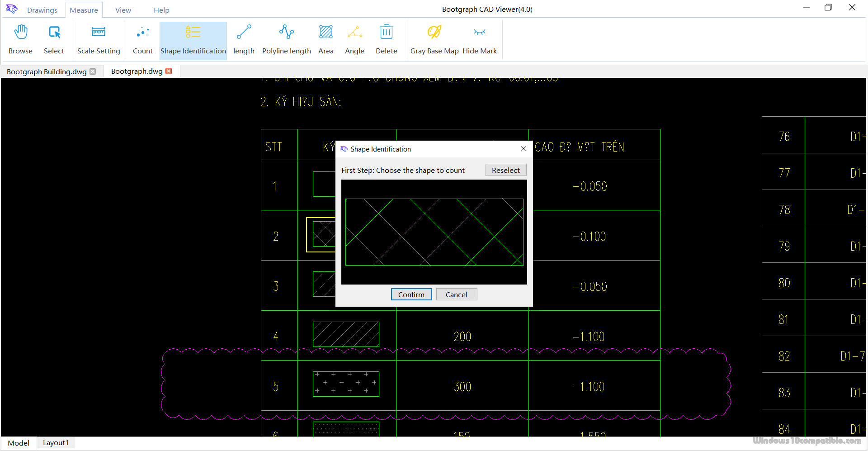Close the Bootgraph Building.dwg tab
Screen dimensions: 868x451
click(93, 71)
